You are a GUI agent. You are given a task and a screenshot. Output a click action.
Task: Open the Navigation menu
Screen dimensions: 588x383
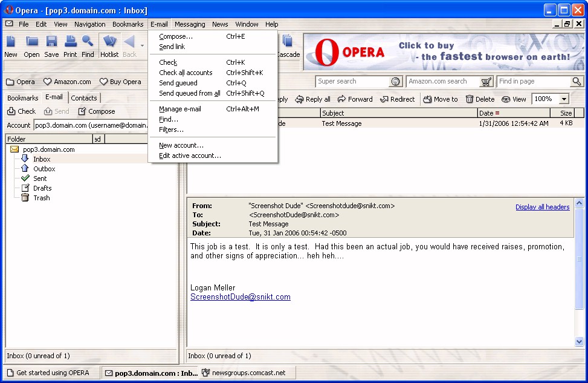89,24
